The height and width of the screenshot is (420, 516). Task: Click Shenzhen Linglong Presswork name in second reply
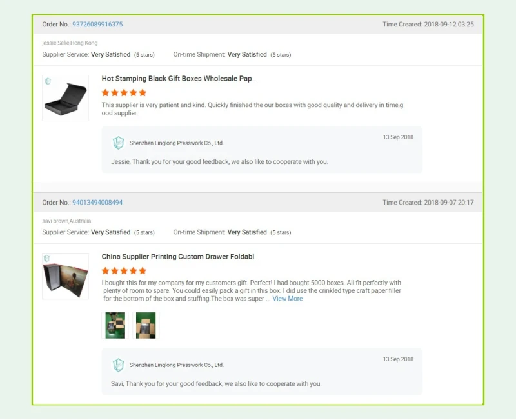176,365
